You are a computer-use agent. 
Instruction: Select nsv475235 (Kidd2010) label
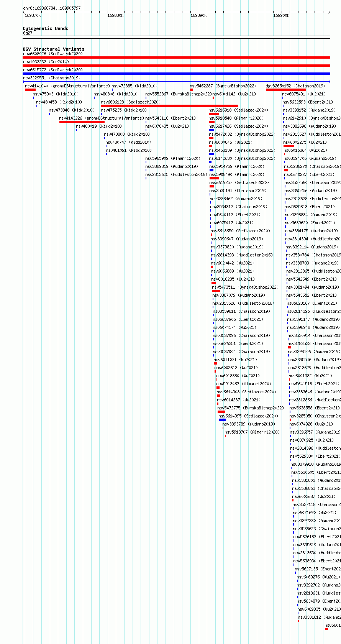[x=124, y=110]
